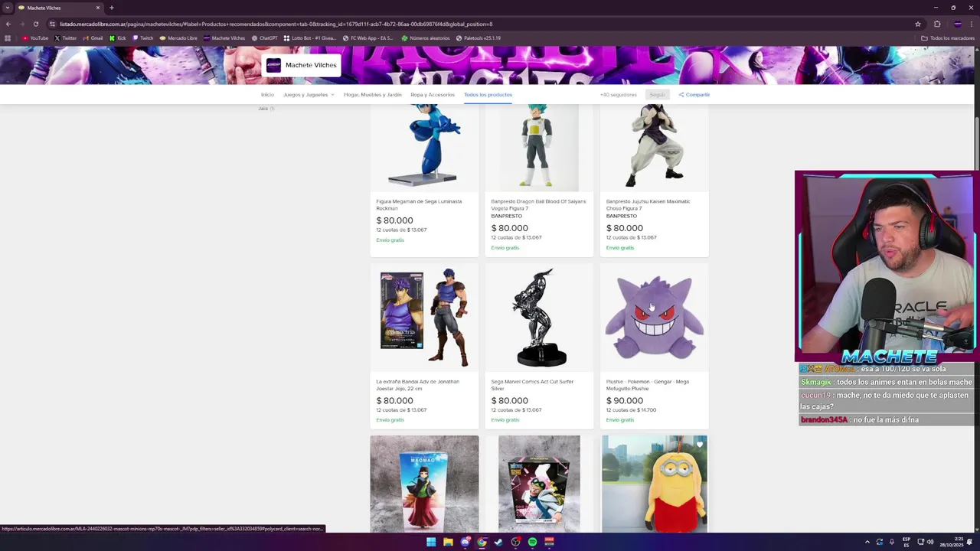The image size is (980, 551).
Task: Open the Windows Start menu
Action: [431, 542]
